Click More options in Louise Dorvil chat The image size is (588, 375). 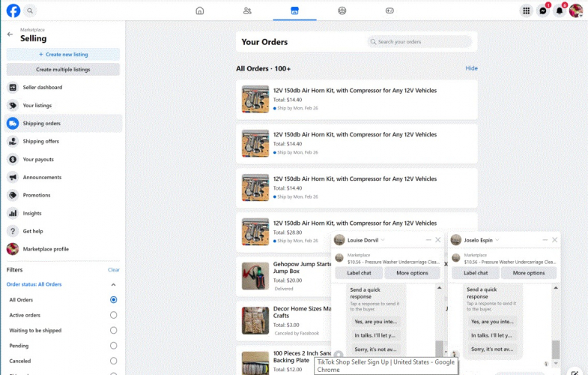pyautogui.click(x=412, y=273)
